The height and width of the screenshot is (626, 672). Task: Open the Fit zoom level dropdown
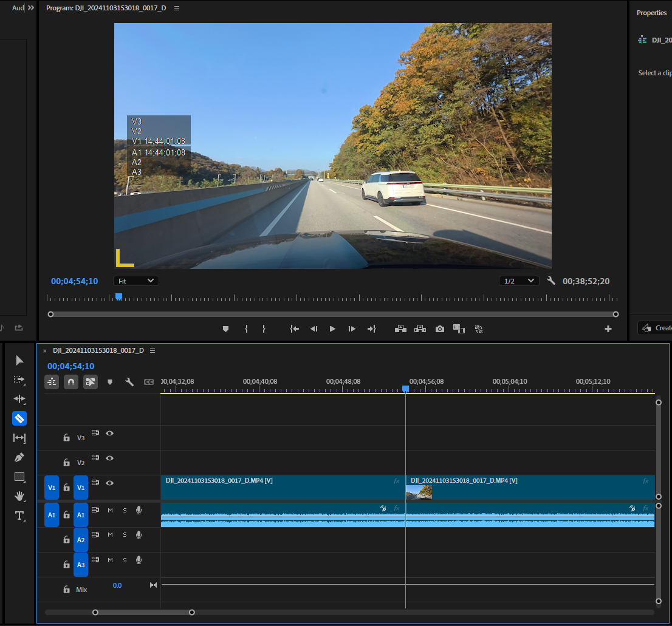[x=136, y=281]
